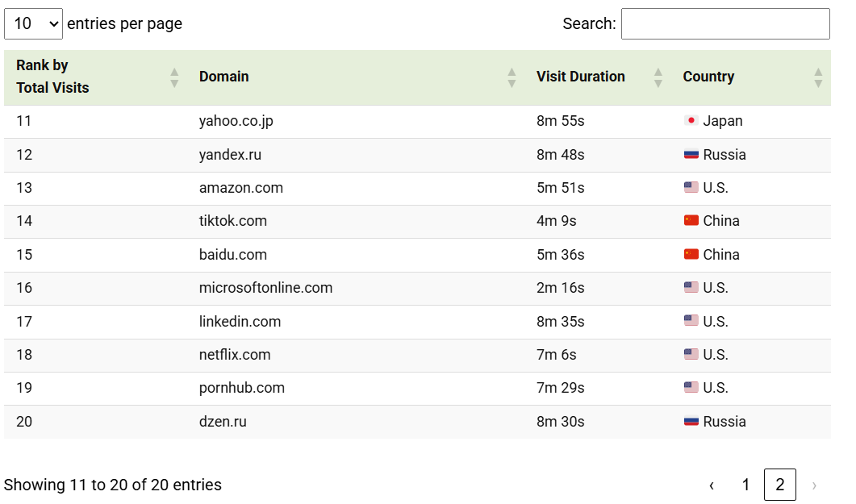Click U.S. flag in linkedin.com row
Viewport: 856px width, 504px height.
(x=691, y=321)
